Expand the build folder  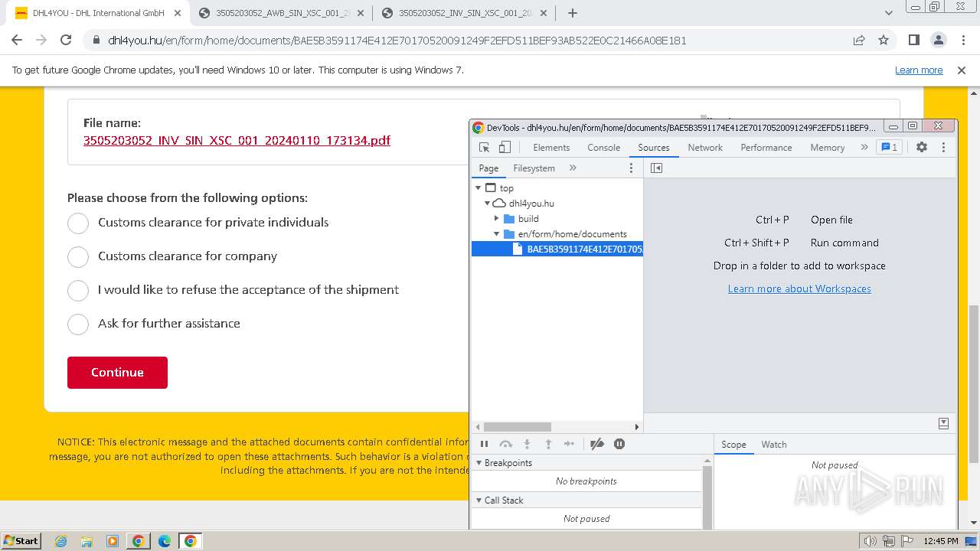497,219
